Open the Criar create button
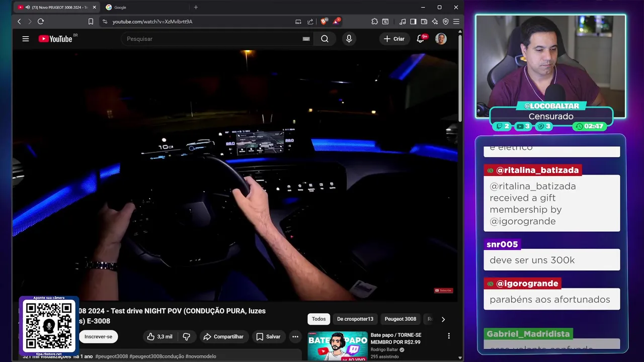The width and height of the screenshot is (644, 362). 394,39
